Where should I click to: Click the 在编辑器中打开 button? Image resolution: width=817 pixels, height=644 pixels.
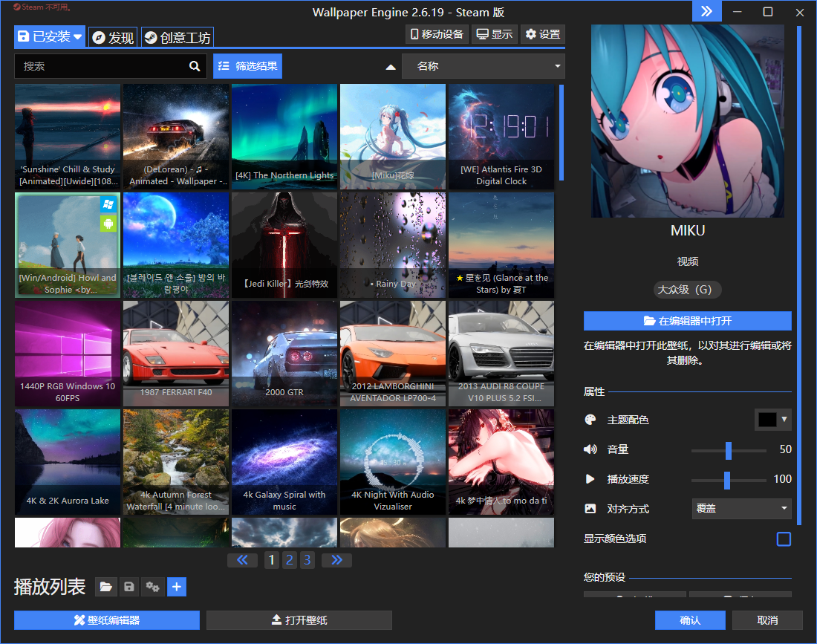point(687,321)
